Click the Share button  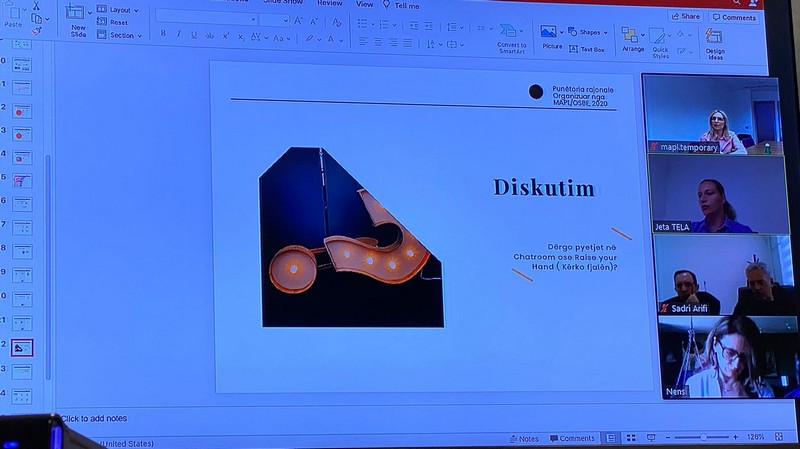686,16
